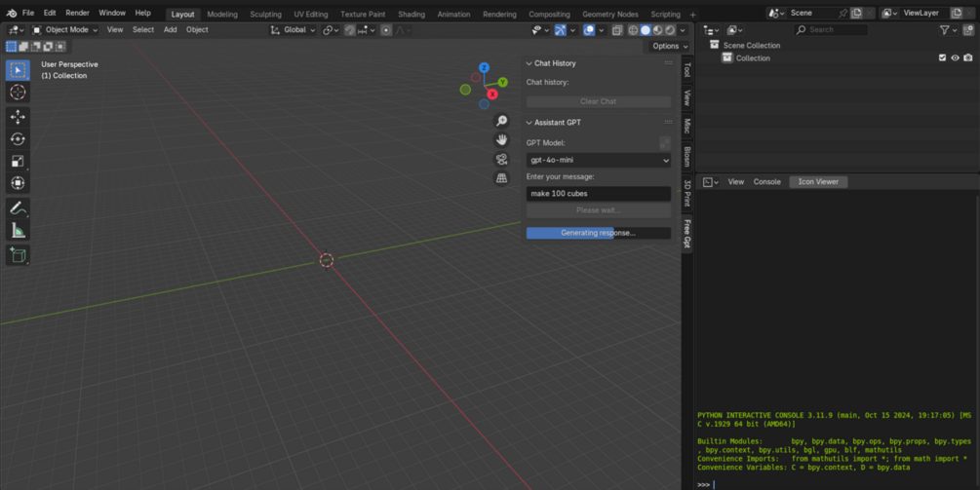Activate the Rotate tool

click(18, 138)
